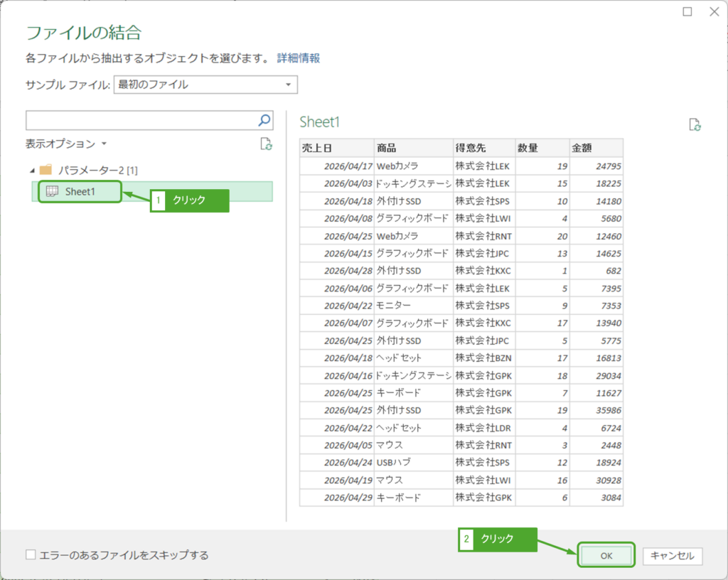This screenshot has height=580, width=728.
Task: Click the 金額 column header
Action: tap(596, 148)
